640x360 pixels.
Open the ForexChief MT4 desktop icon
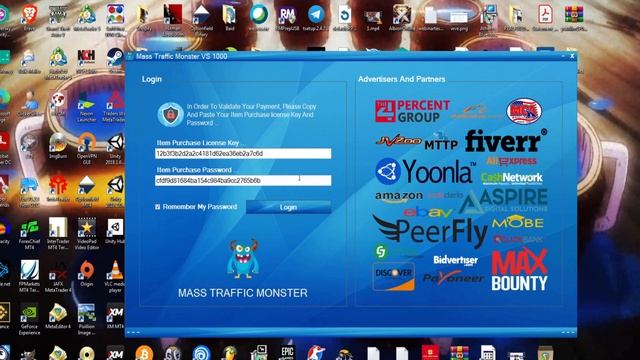tap(29, 233)
